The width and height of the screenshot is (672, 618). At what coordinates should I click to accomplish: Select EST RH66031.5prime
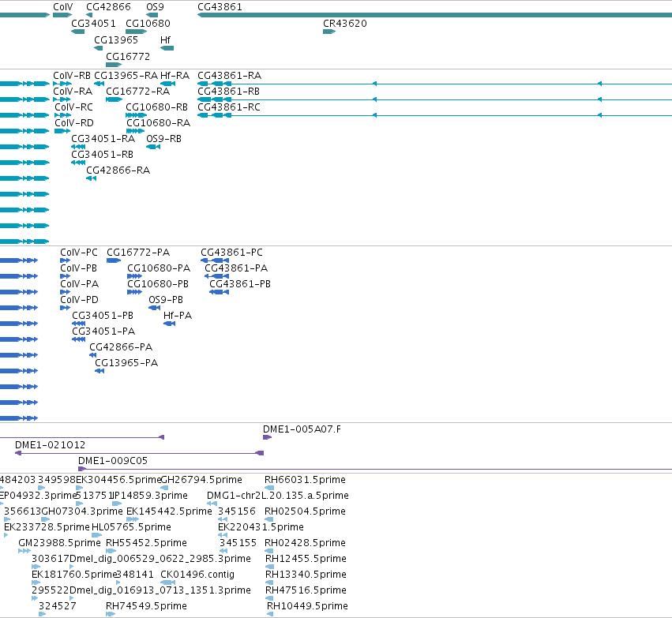click(x=269, y=488)
